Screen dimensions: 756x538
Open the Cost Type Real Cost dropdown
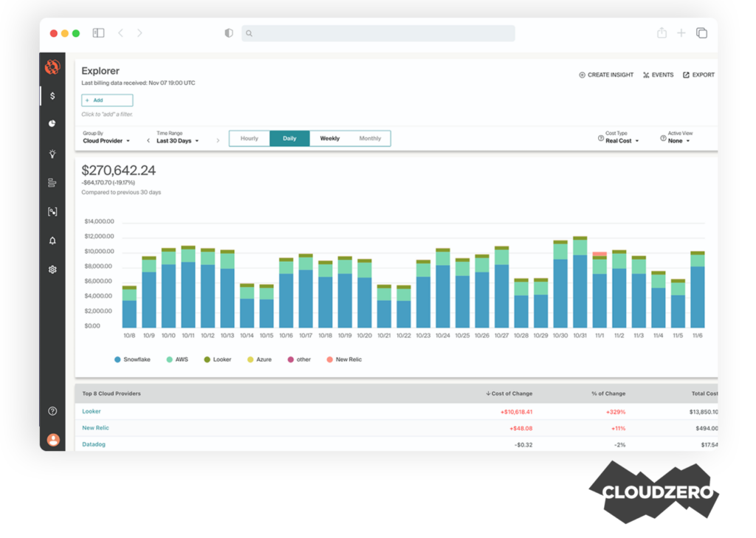point(622,140)
